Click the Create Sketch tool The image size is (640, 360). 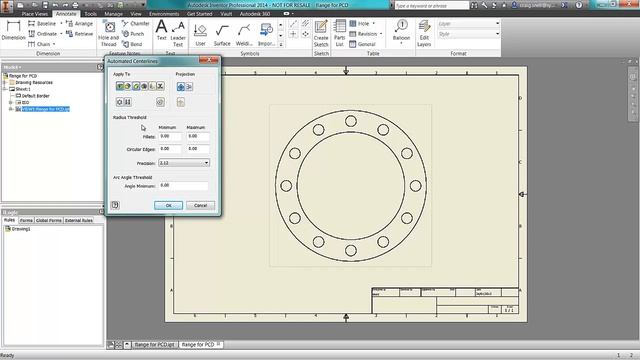pyautogui.click(x=321, y=33)
